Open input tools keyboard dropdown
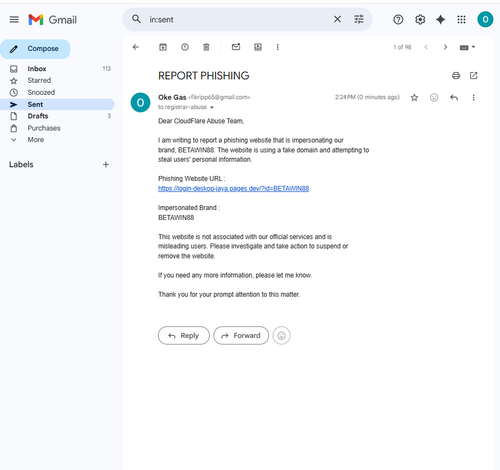Screen dimensions: 500x470 point(467,47)
